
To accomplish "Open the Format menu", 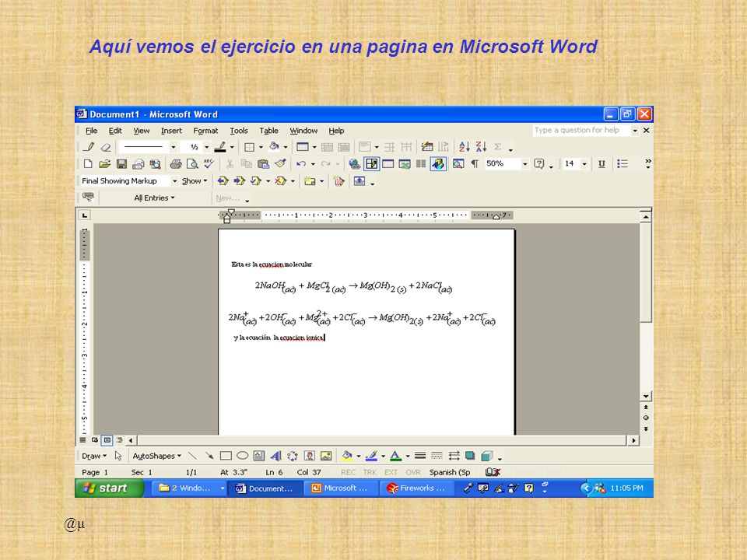I will click(205, 131).
